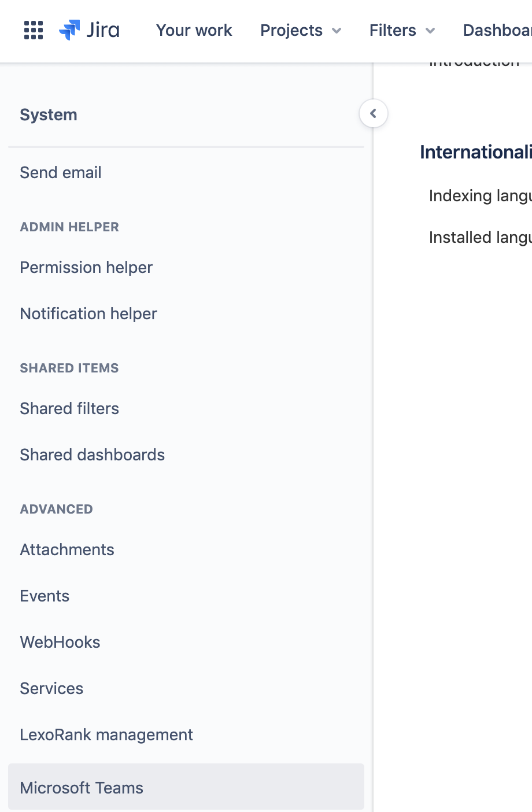Open the Notification helper
Viewport: 532px width, 812px height.
[88, 313]
